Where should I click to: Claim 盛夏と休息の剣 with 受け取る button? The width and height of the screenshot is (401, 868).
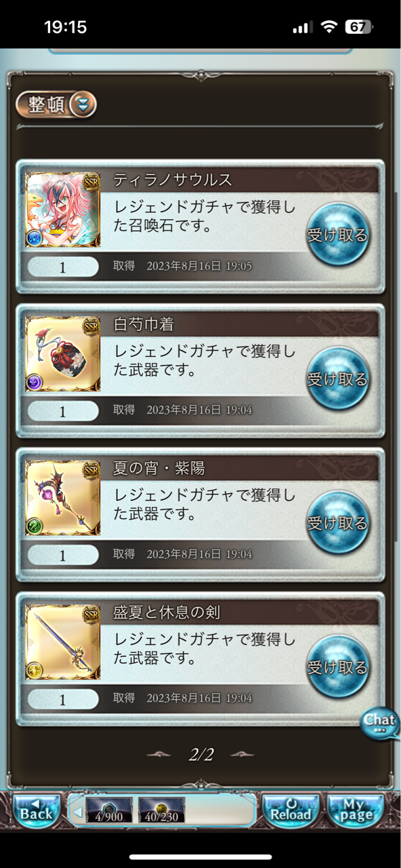[x=337, y=667]
